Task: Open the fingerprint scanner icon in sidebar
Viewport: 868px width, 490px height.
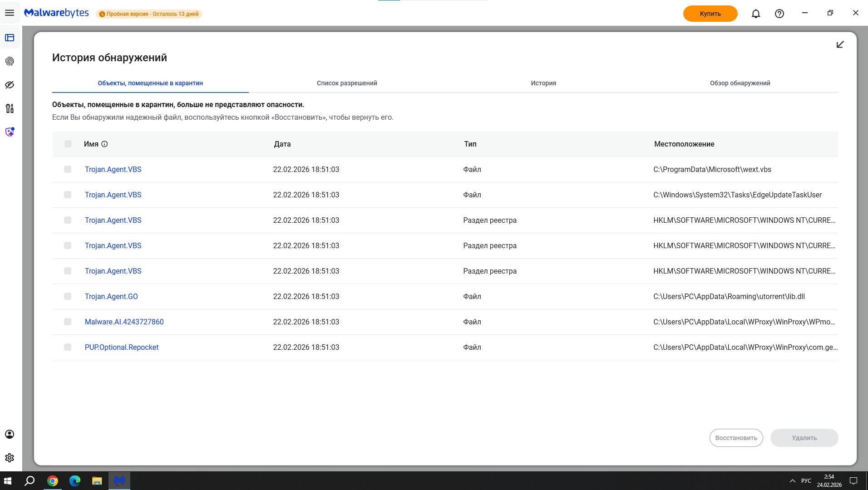Action: (10, 61)
